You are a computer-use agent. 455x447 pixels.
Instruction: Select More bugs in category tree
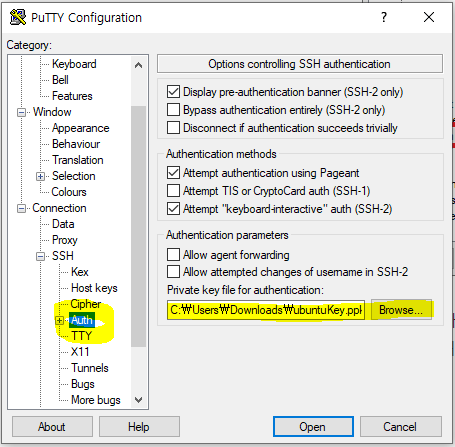click(x=96, y=400)
